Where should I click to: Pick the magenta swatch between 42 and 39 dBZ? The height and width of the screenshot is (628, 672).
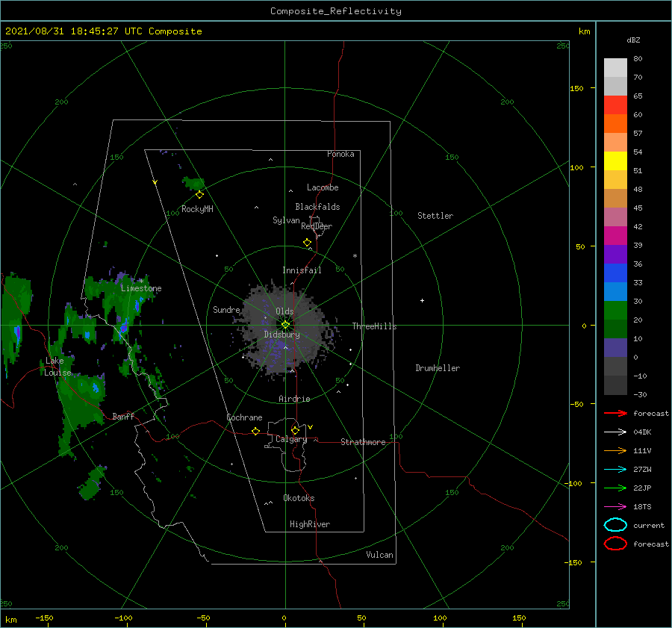point(615,235)
